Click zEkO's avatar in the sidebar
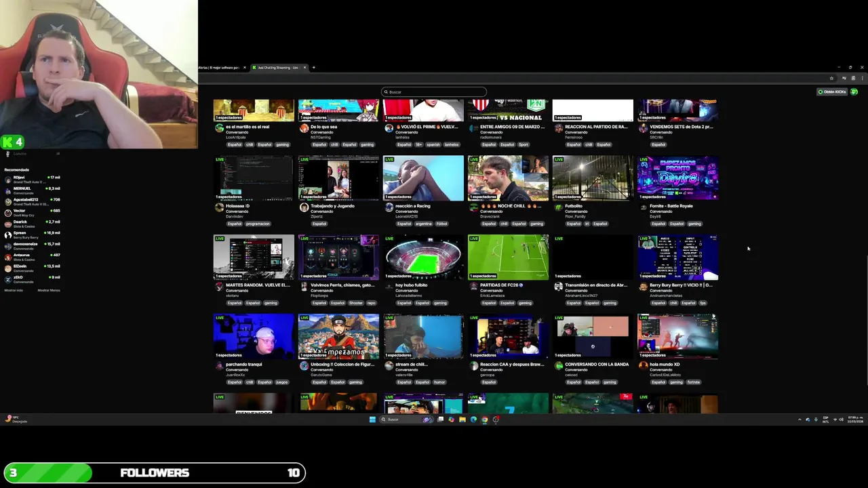The image size is (868, 488). 8,279
